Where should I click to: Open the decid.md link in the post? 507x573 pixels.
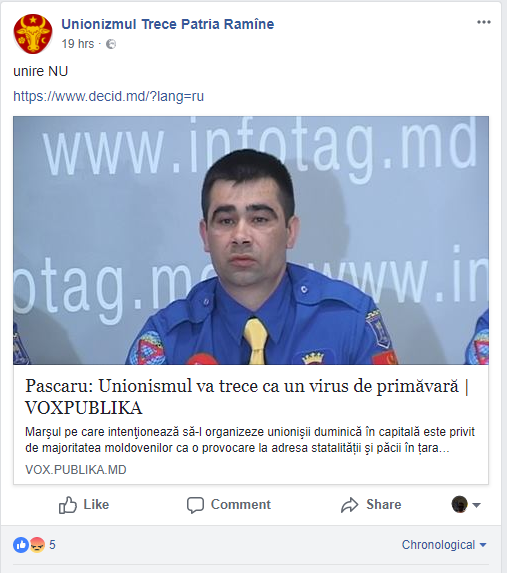click(108, 96)
